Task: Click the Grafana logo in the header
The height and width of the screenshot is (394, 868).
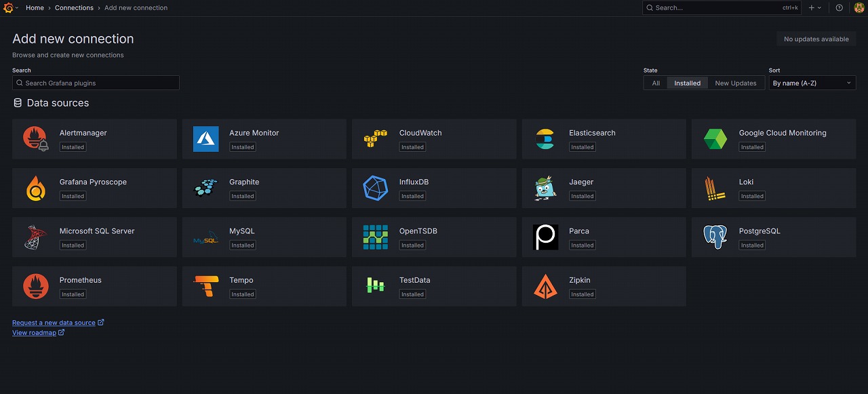Action: (x=8, y=8)
